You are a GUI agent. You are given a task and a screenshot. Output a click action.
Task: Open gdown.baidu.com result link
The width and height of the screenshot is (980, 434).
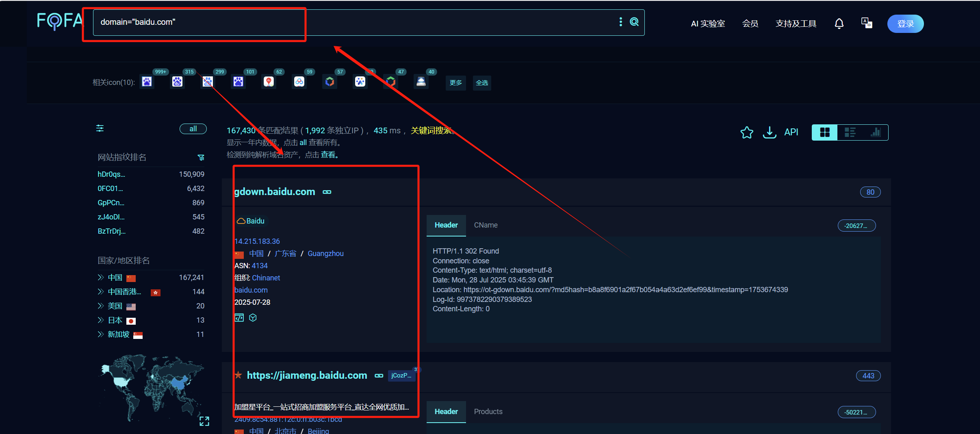(275, 192)
